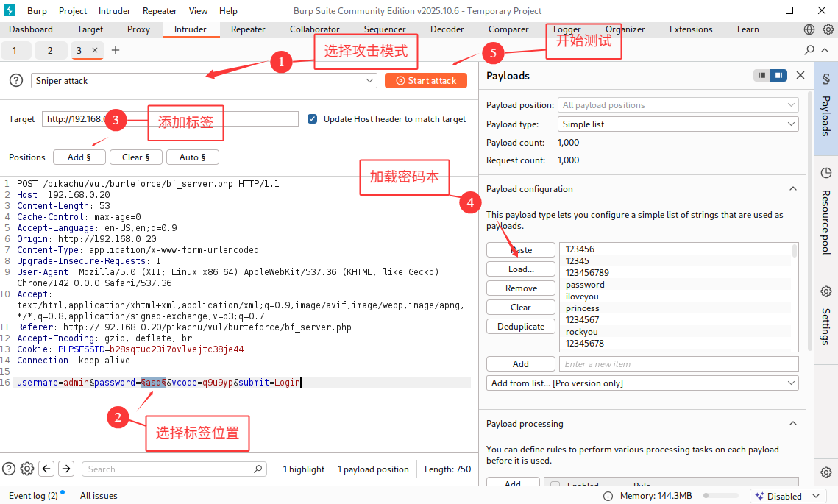Go to the Dashboard tab

(30, 29)
